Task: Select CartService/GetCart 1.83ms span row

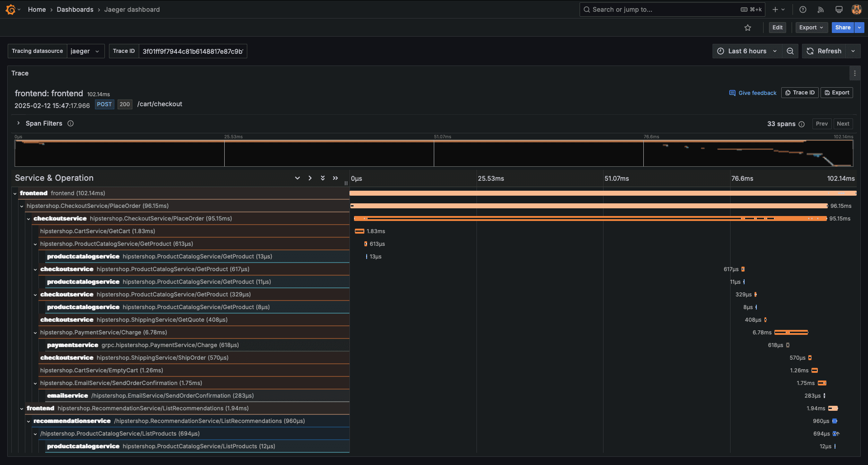Action: click(x=194, y=231)
